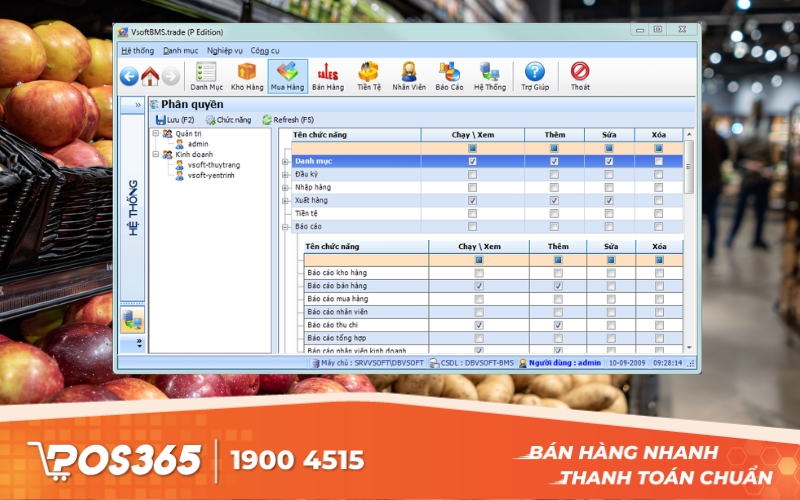Expand the sidebar with double chevron
Screen dimensions: 800x500
(138, 105)
